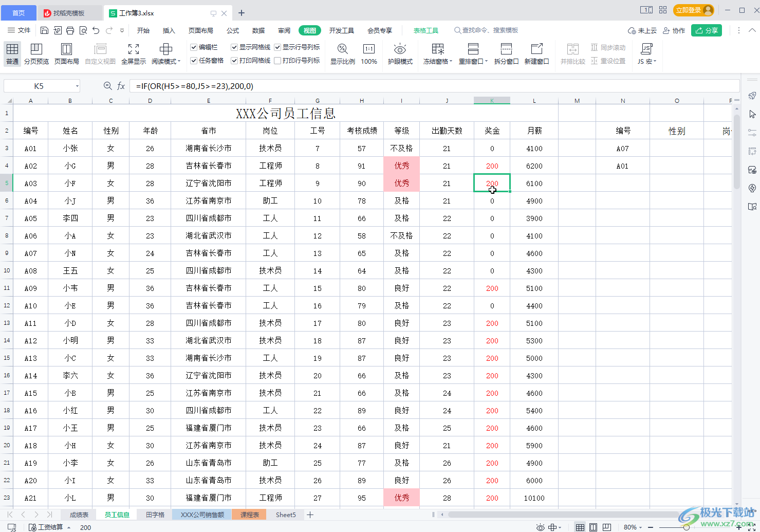Click the insert function fx icon

point(121,86)
